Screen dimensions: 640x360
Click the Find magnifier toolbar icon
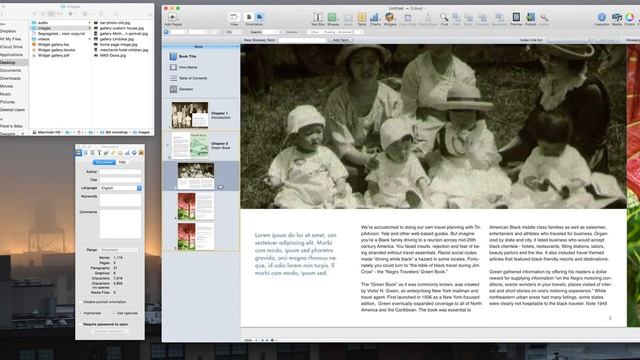click(x=444, y=17)
